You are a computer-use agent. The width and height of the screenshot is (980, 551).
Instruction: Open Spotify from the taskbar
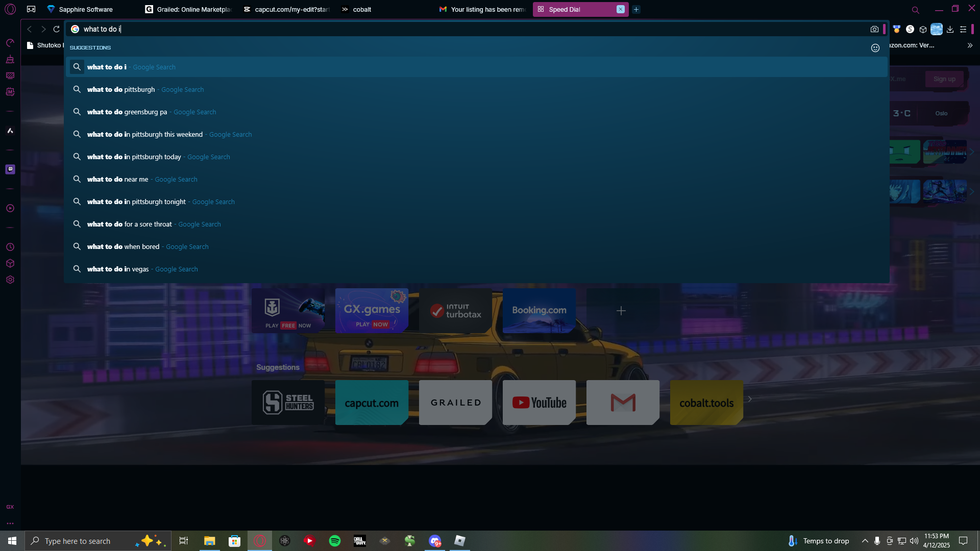pos(335,541)
